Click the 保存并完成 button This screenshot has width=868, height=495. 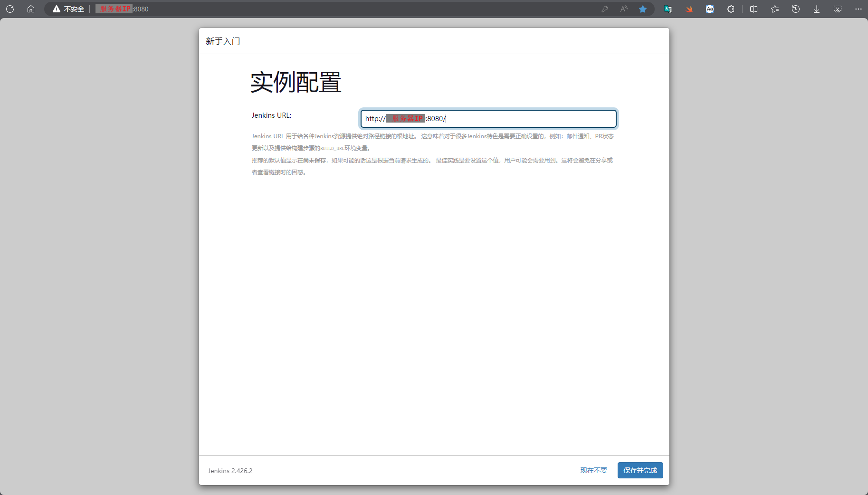tap(640, 470)
